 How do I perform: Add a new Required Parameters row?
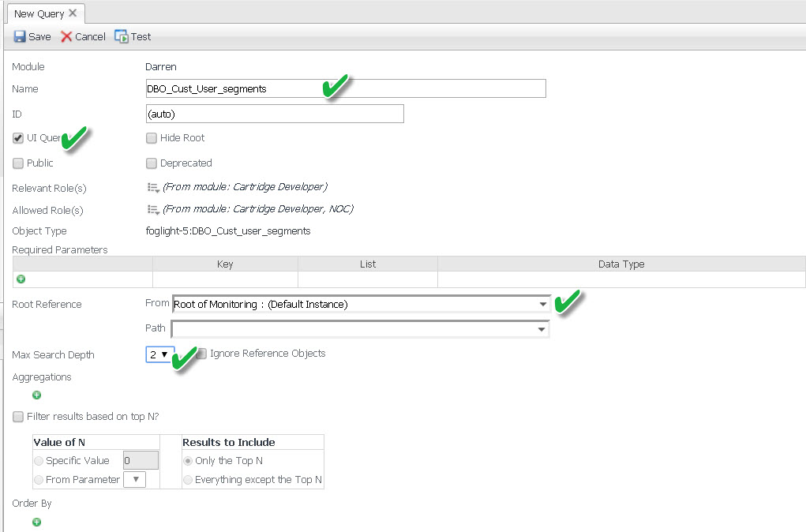pos(21,279)
